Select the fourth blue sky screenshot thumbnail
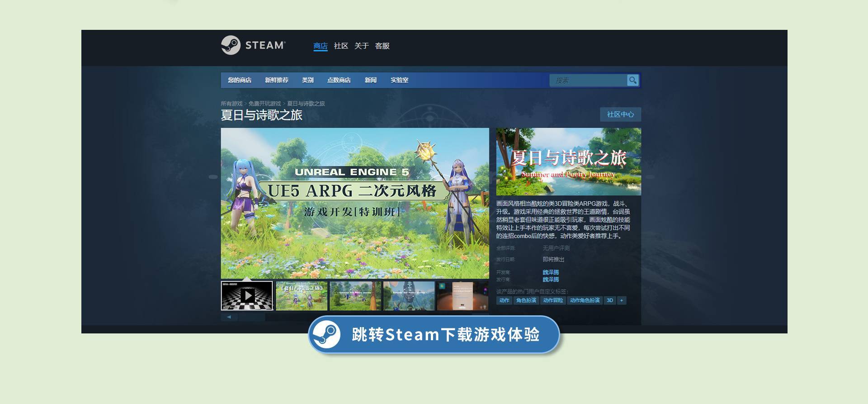 click(x=409, y=296)
